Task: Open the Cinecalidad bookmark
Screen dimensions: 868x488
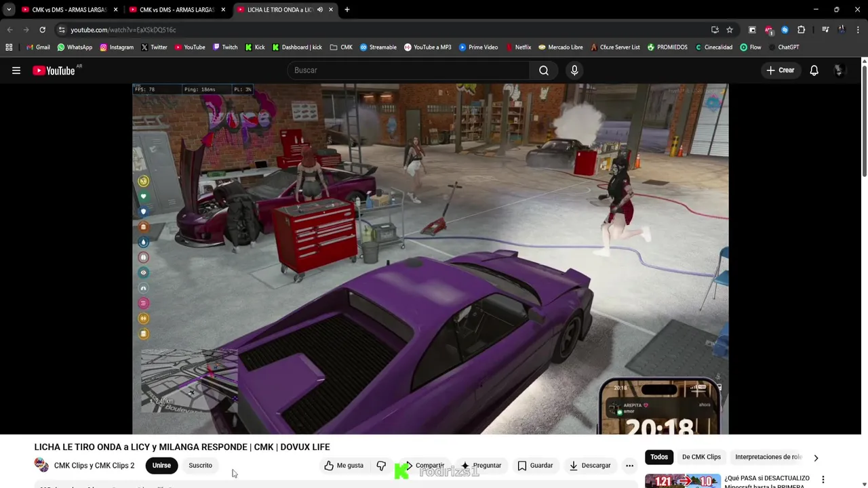Action: pos(713,47)
